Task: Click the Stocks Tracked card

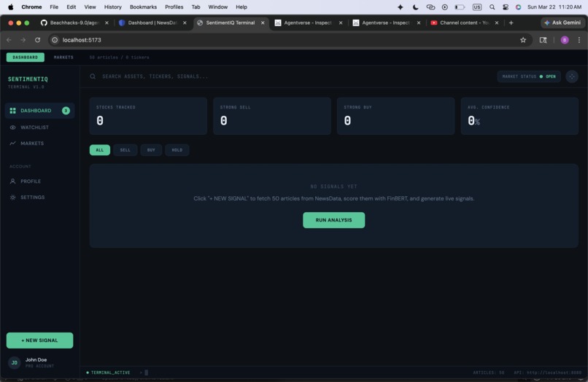Action: click(148, 116)
